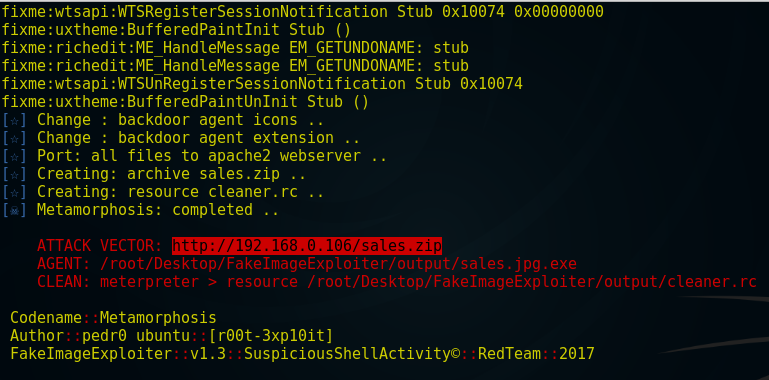769x380 pixels.
Task: Click the sales.jpg.exe agent file path
Action: [x=338, y=264]
